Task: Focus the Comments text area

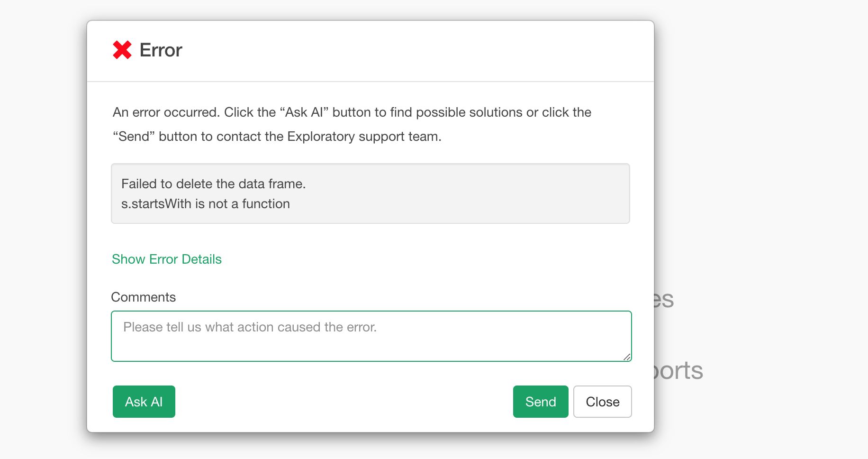Action: tap(371, 336)
